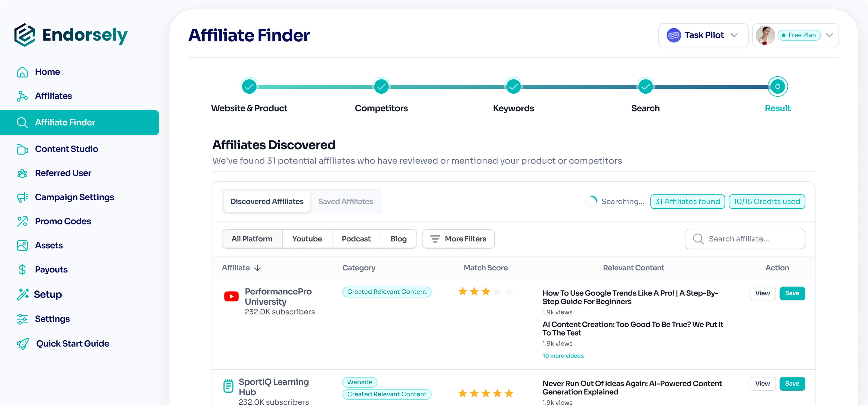
Task: Click the Free Plan badge
Action: (799, 35)
